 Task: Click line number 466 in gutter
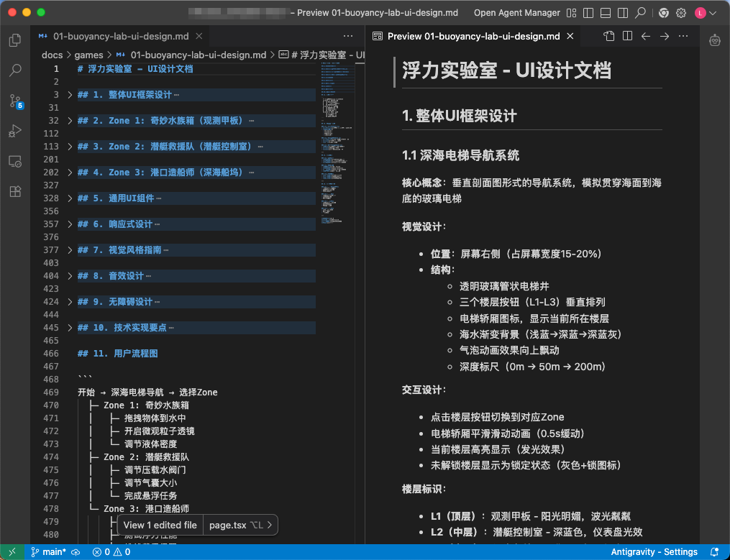pyautogui.click(x=51, y=354)
